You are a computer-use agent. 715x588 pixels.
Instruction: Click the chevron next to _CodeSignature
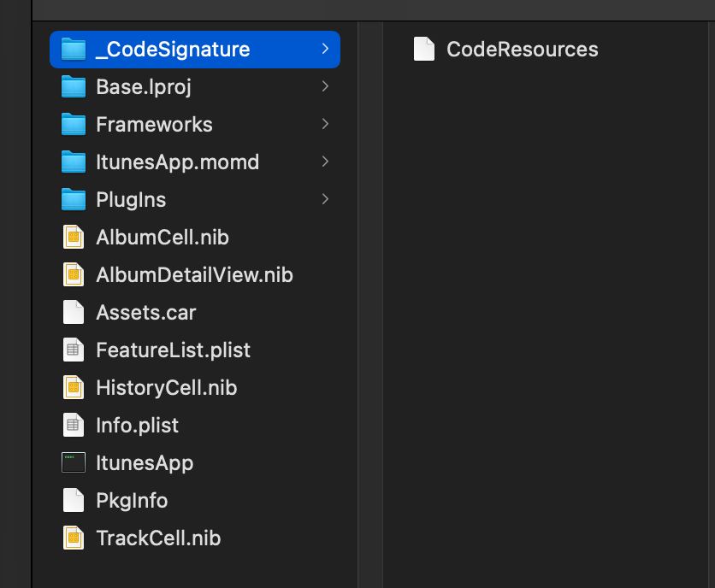pyautogui.click(x=325, y=49)
